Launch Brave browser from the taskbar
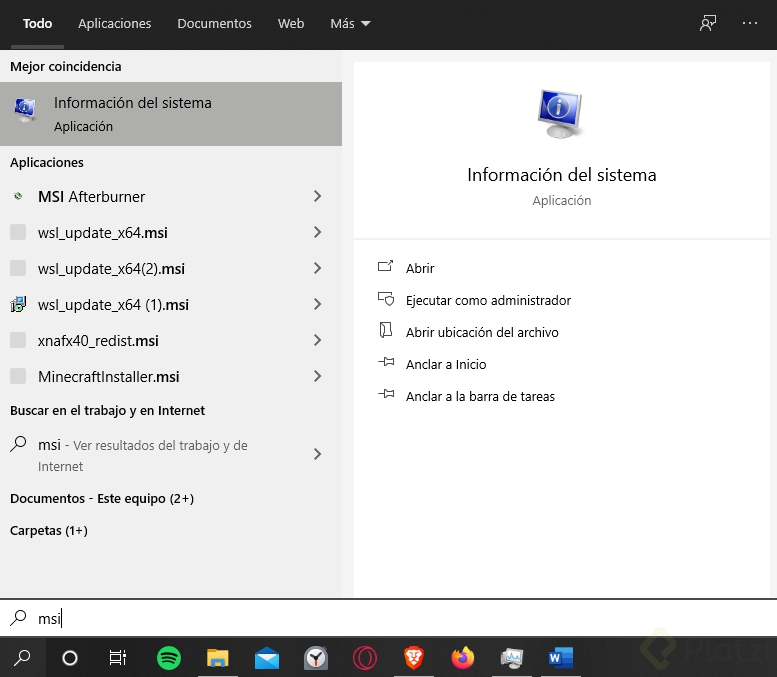 (414, 658)
